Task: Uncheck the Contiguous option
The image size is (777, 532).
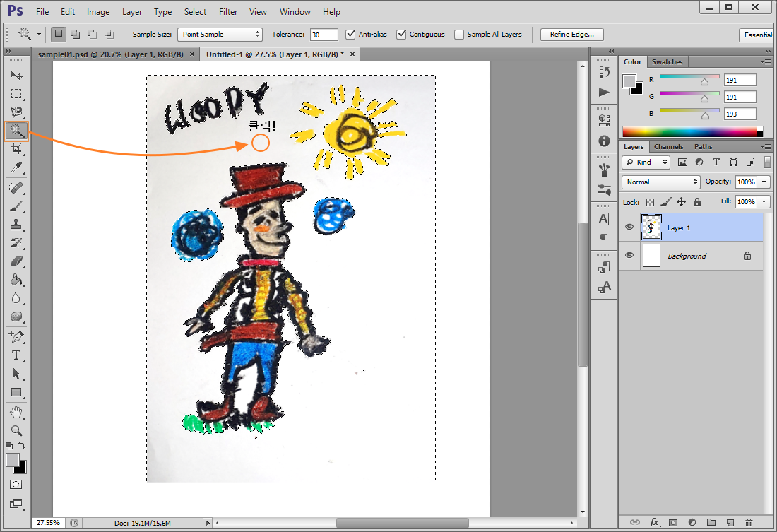Action: (x=401, y=34)
